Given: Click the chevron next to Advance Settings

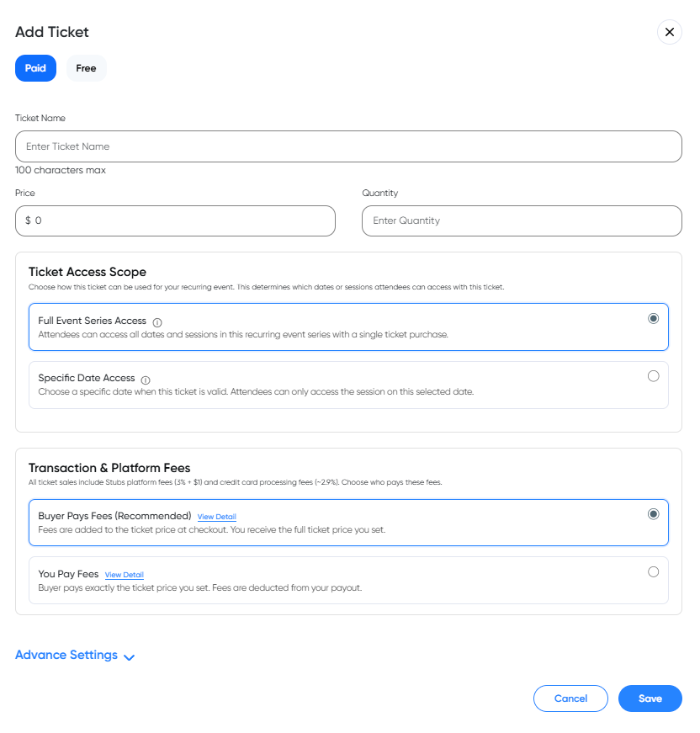Looking at the screenshot, I should pos(129,656).
